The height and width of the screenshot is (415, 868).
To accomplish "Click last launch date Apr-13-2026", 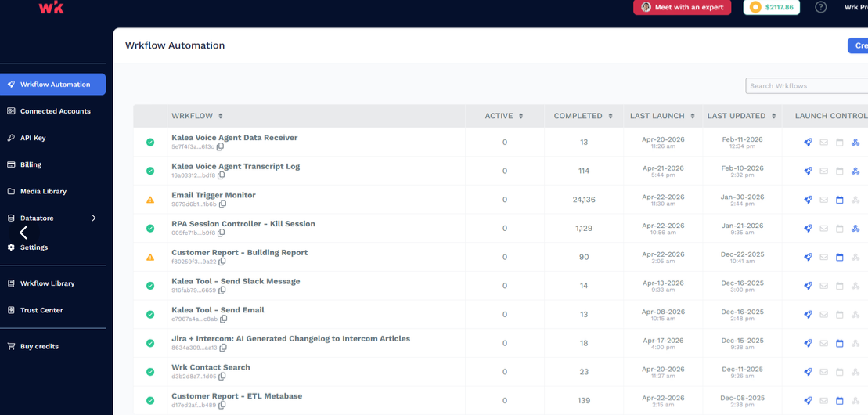I will pos(663,283).
